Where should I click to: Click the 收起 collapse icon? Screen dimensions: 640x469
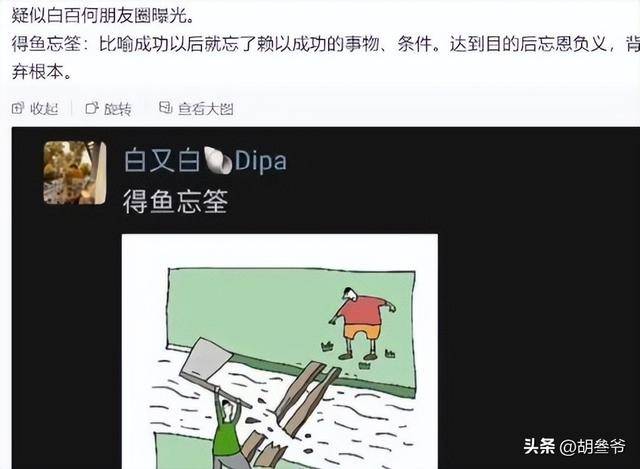18,108
